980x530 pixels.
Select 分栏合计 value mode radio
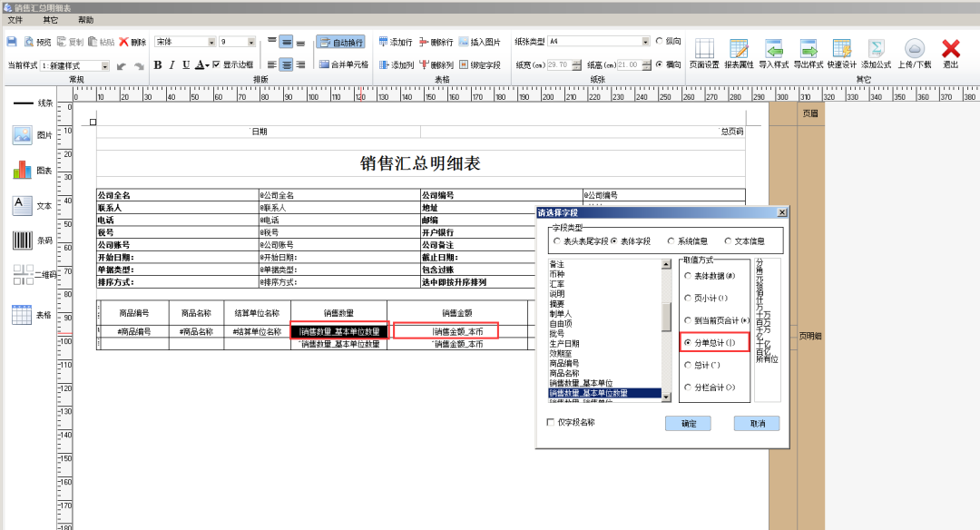point(688,388)
